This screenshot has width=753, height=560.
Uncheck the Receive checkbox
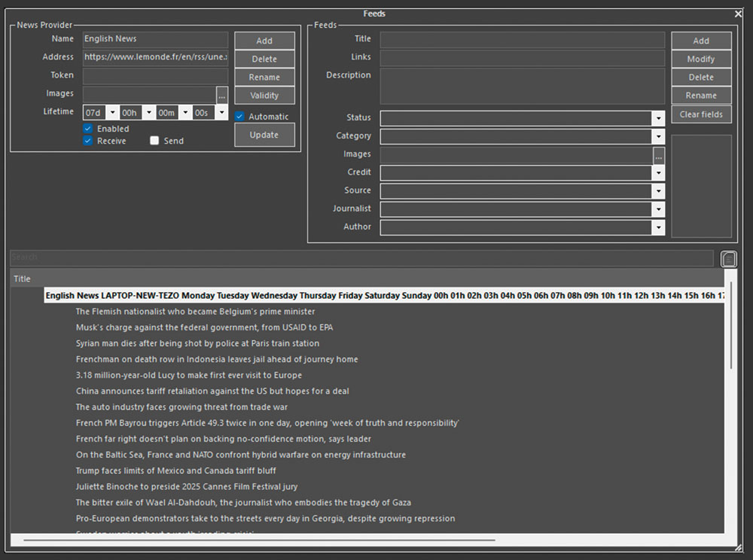pos(88,141)
